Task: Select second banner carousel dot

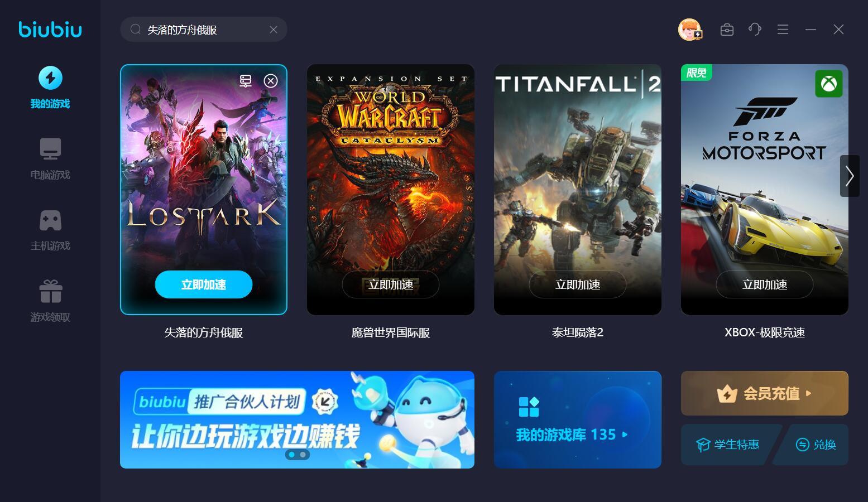Action: (303, 455)
